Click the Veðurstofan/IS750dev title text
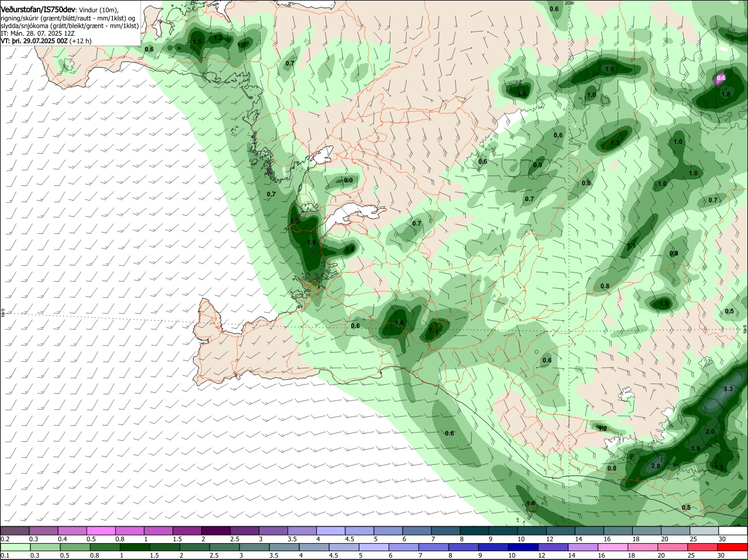This screenshot has height=560, width=748. (38, 9)
